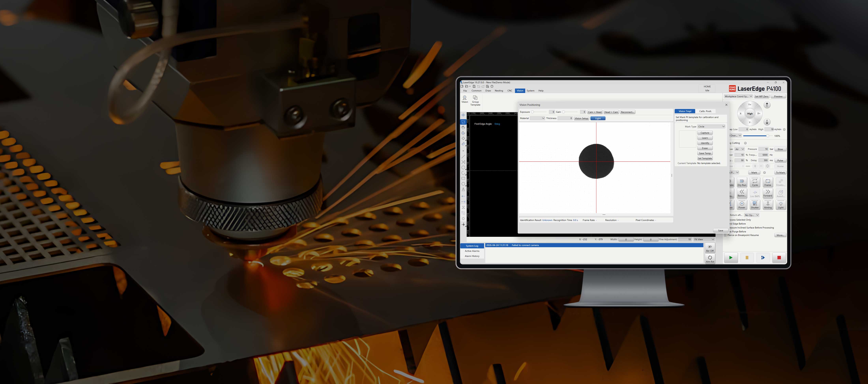
Task: Click the Save disk icon in quick toolbar
Action: [x=474, y=86]
